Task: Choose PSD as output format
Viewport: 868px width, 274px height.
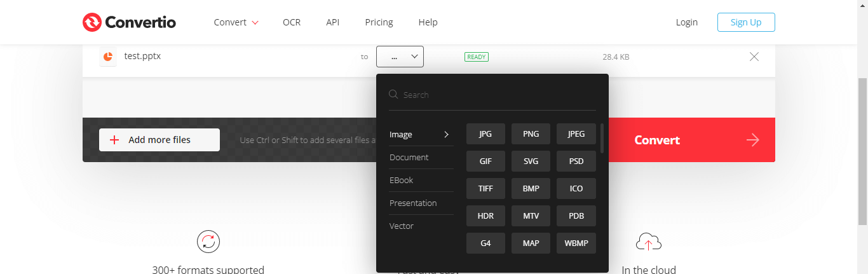Action: 576,161
